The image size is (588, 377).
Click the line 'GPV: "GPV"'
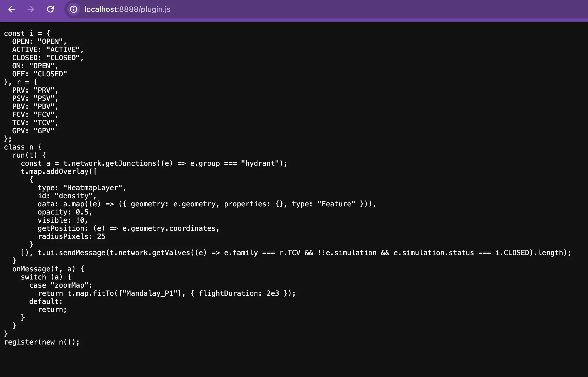click(x=33, y=131)
